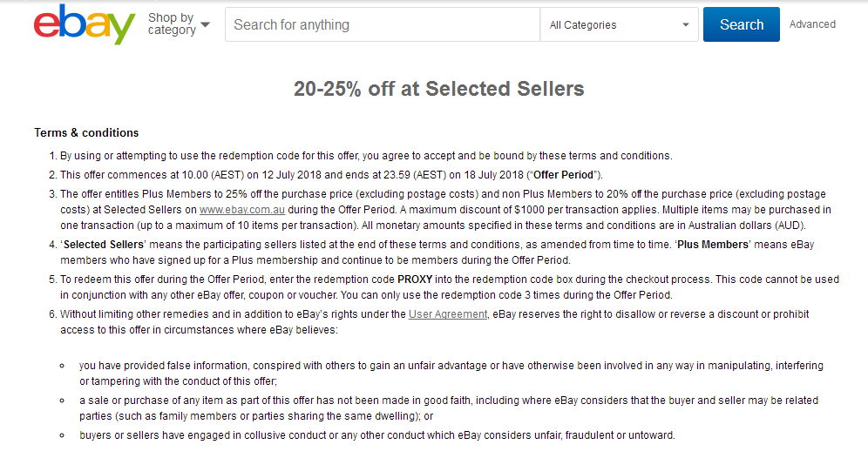Click the bullet about collusive conduct
868x458 pixels.
[377, 435]
